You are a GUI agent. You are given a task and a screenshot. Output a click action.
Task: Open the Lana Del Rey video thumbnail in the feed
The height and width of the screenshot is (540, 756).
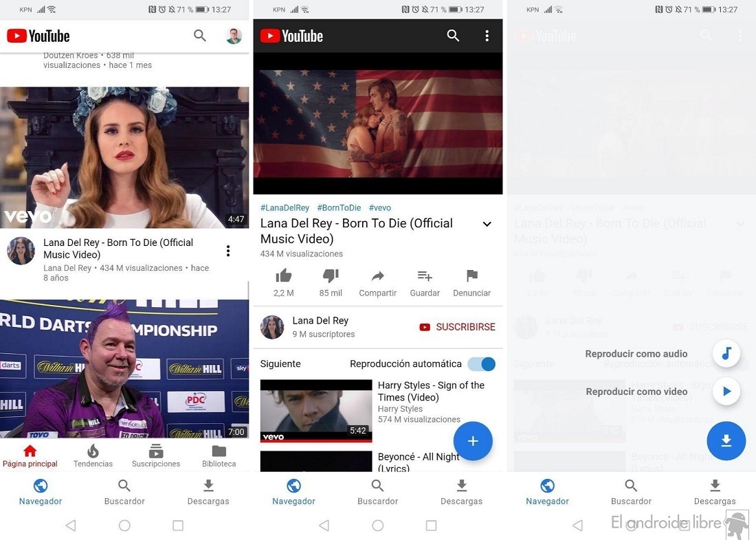click(124, 157)
